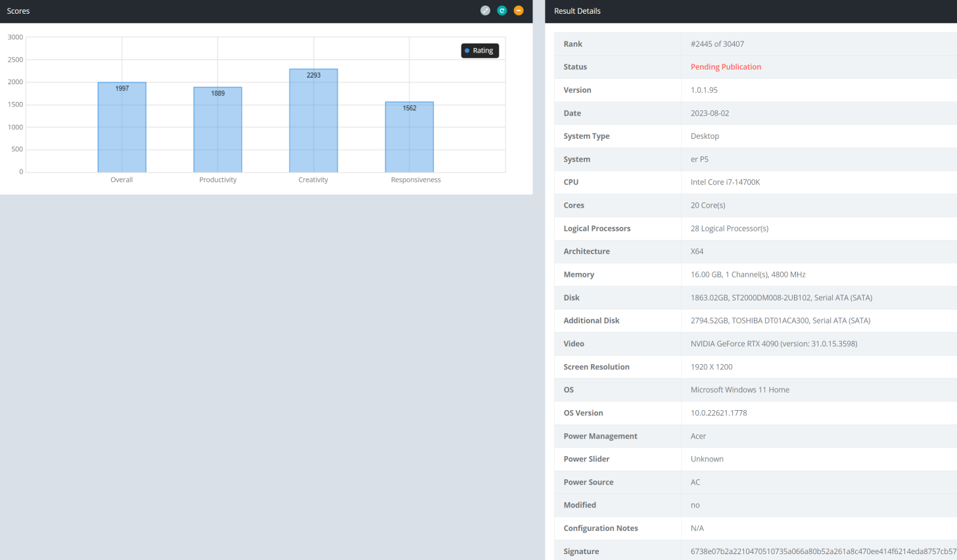Refresh the Scores chart panel
The height and width of the screenshot is (560, 957).
pyautogui.click(x=502, y=11)
